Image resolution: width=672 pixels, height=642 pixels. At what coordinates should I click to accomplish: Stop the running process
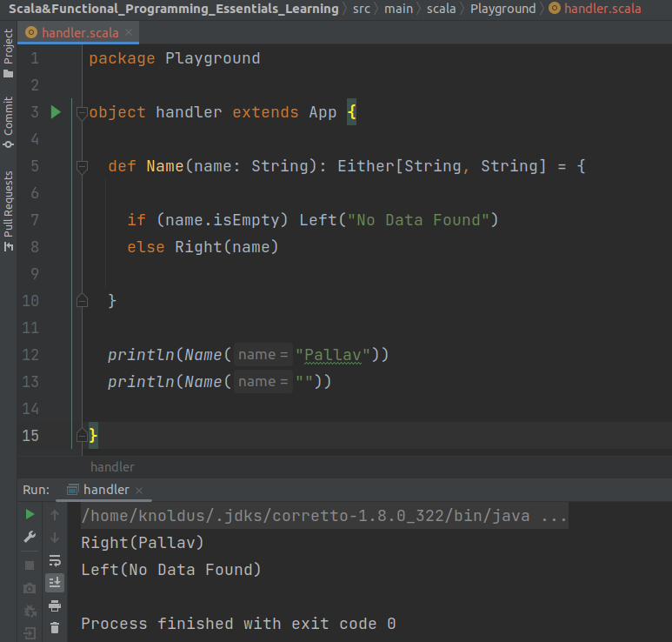30,565
